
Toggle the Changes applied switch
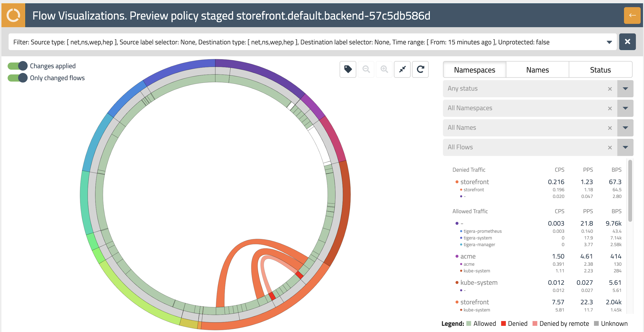(18, 66)
